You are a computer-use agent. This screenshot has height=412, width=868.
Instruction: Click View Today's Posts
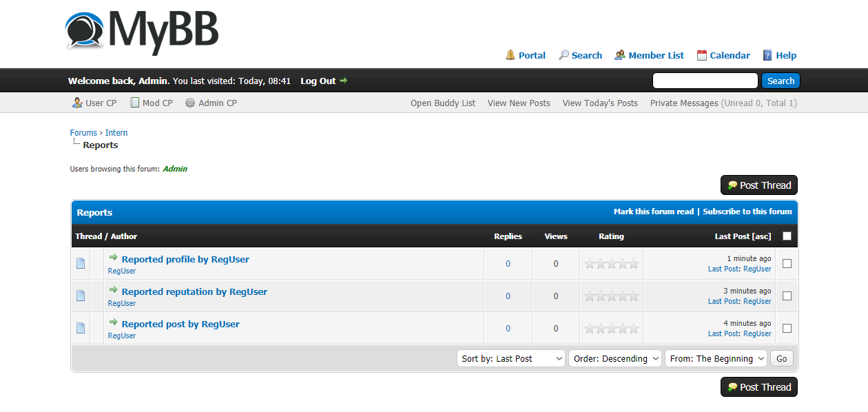pos(600,103)
